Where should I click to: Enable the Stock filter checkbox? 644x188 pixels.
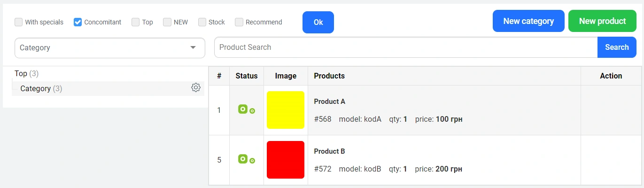(202, 22)
